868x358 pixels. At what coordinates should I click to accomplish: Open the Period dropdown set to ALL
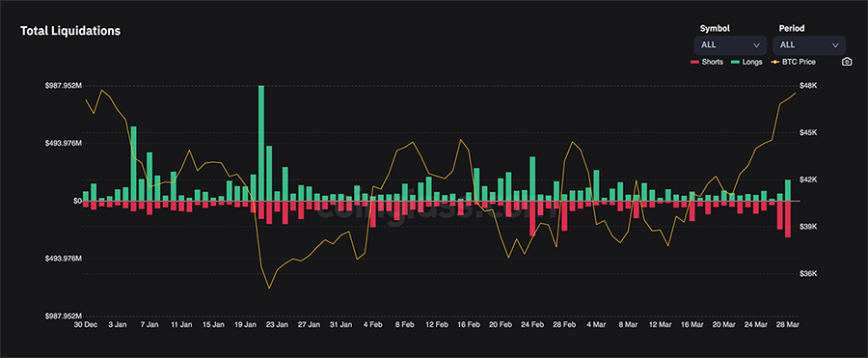click(809, 45)
